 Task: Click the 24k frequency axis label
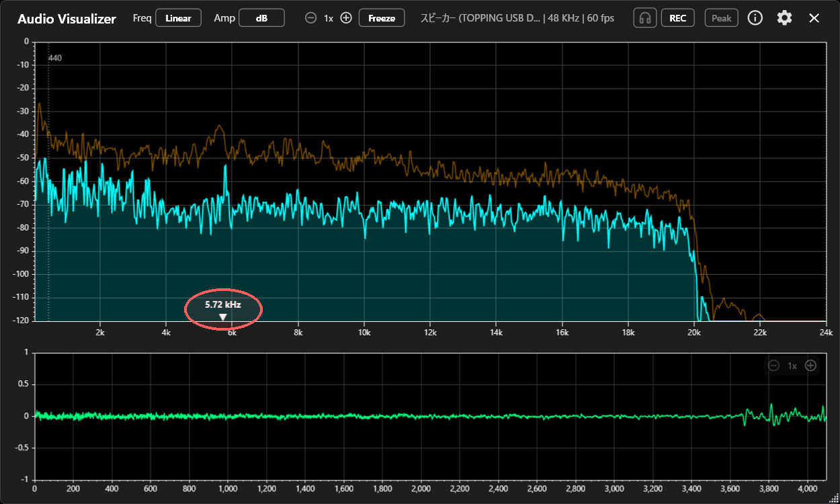(827, 332)
